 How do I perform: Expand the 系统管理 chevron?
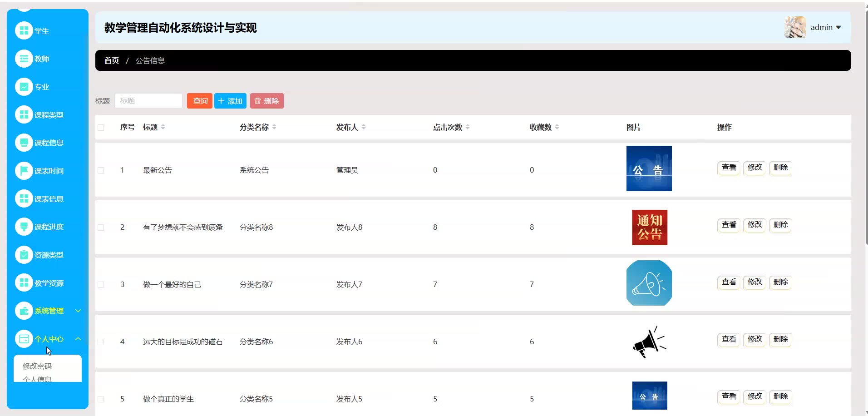pyautogui.click(x=78, y=311)
